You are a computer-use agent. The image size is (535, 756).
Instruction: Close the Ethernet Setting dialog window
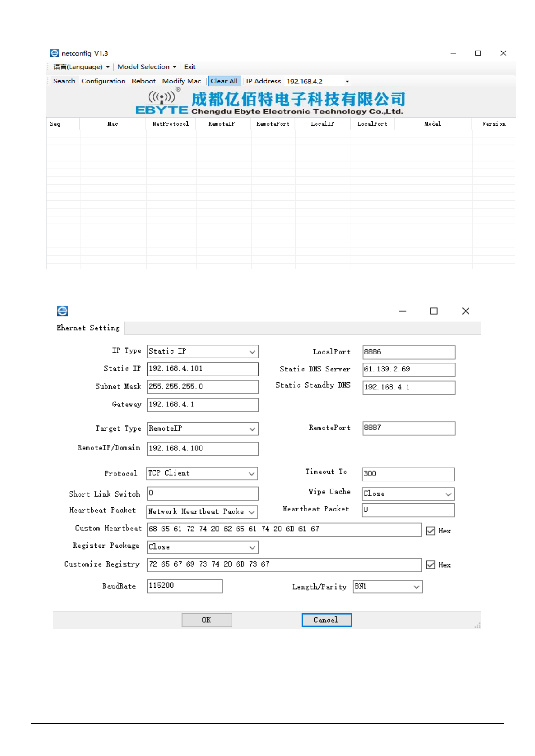click(x=465, y=311)
